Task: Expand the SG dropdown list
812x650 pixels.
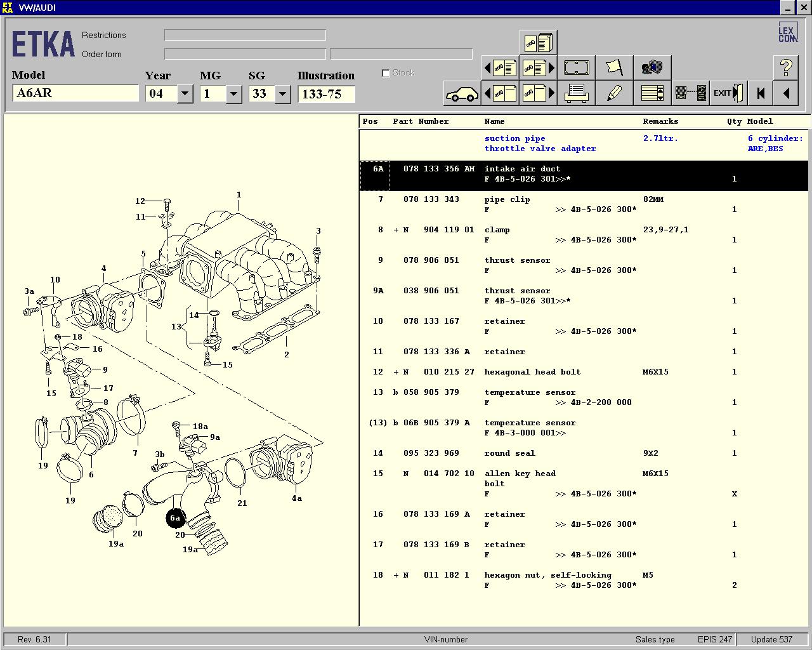Action: click(x=282, y=94)
